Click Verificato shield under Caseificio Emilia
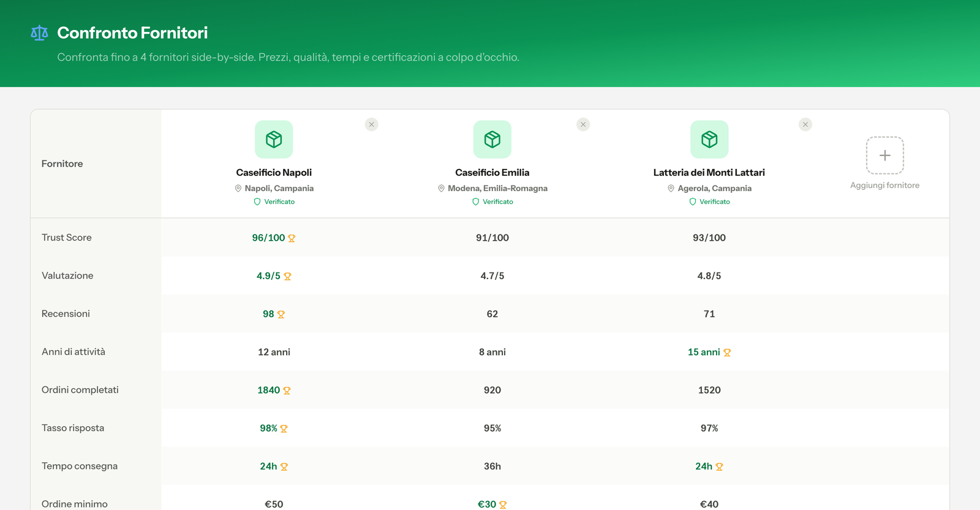This screenshot has width=980, height=510. click(x=475, y=202)
